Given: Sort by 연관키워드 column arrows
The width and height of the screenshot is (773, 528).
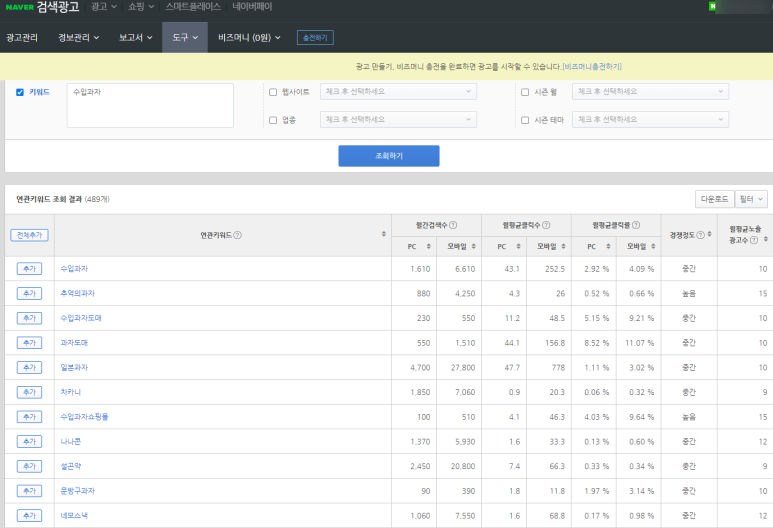Looking at the screenshot, I should (x=384, y=234).
